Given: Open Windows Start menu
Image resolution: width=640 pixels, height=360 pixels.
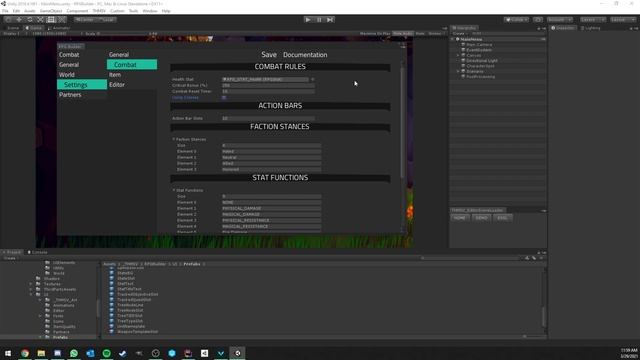Looking at the screenshot, I should [8, 353].
